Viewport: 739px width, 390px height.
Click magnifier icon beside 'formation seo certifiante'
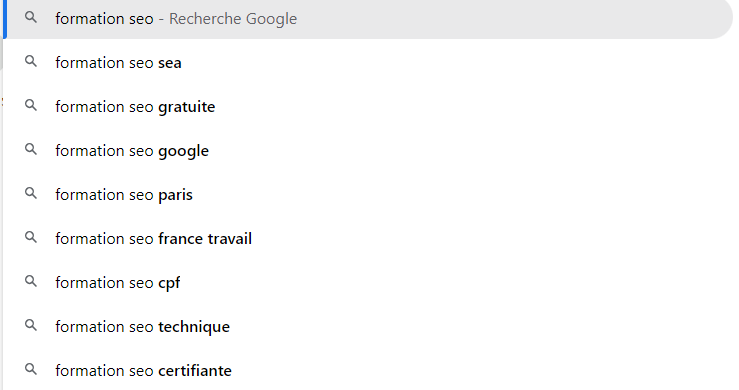(x=31, y=369)
